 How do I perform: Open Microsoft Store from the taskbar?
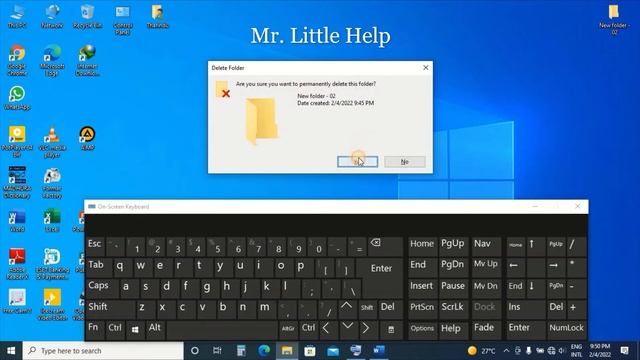click(x=310, y=351)
